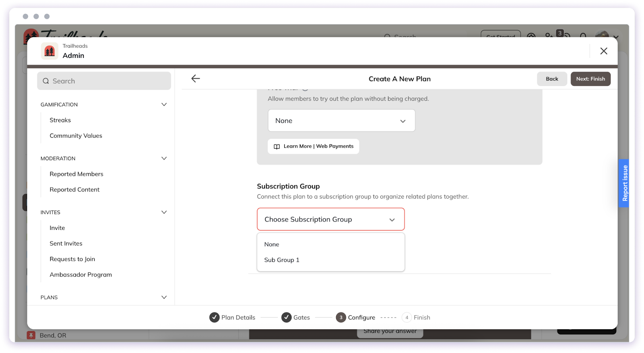Click the Finish step label
This screenshot has height=353, width=644.
[422, 318]
